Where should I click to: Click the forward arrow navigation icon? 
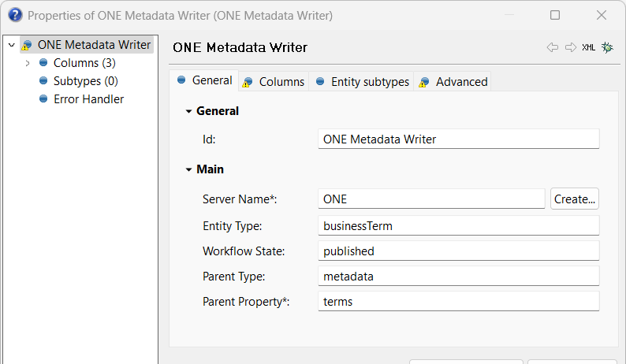pyautogui.click(x=570, y=47)
